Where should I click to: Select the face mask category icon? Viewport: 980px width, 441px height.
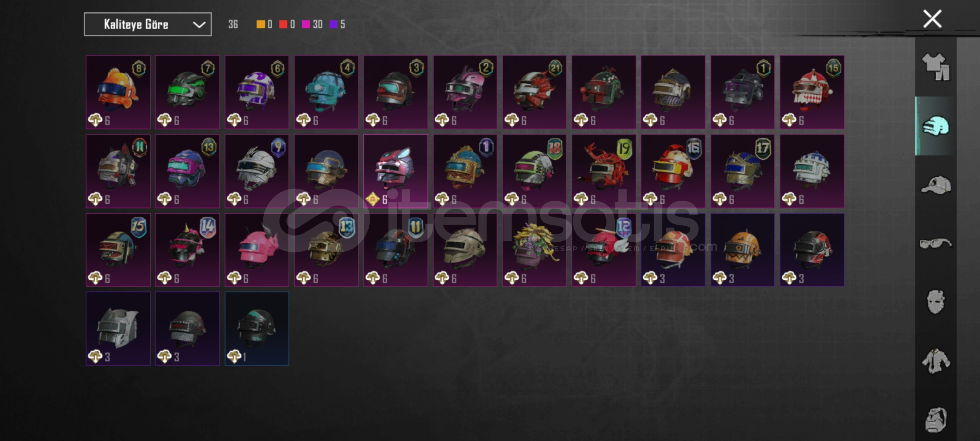936,302
